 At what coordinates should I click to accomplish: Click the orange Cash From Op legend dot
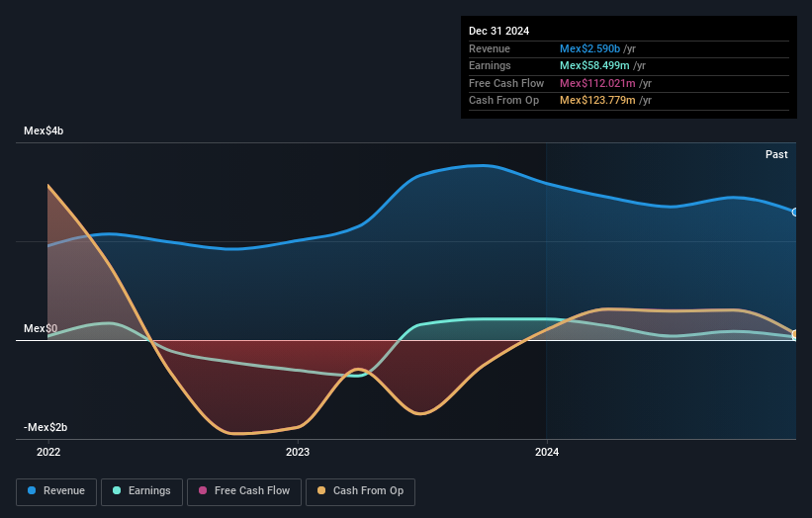[321, 490]
